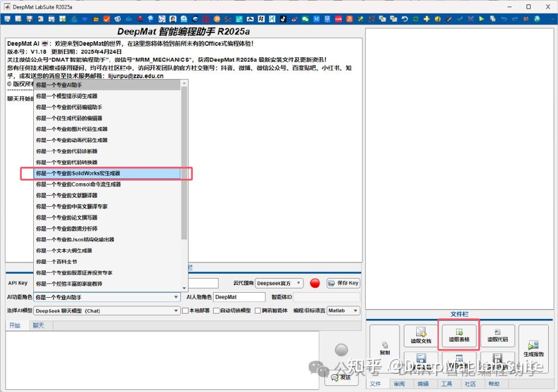Viewport: 558px width, 392px height.
Task: Click the red round status indicator
Action: coord(315,283)
